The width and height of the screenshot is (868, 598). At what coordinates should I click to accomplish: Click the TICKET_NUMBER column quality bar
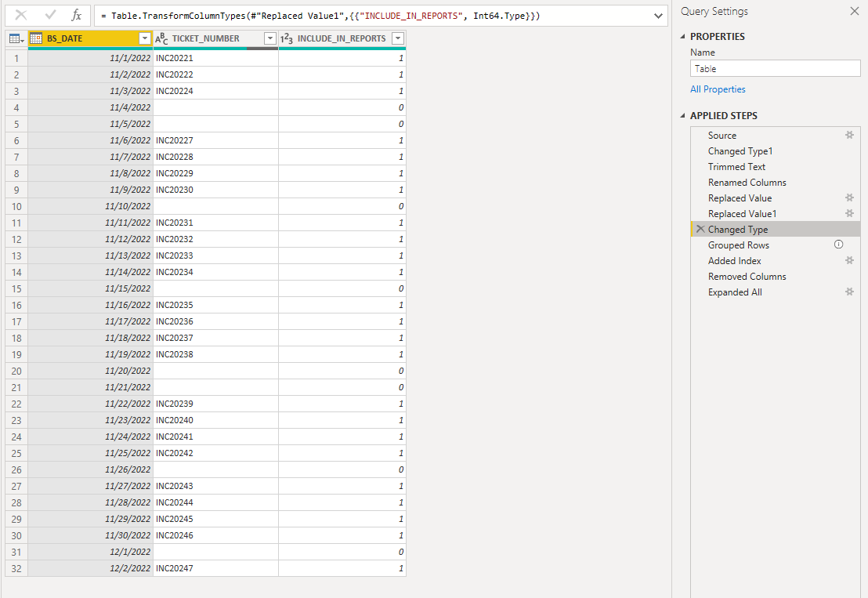click(216, 49)
